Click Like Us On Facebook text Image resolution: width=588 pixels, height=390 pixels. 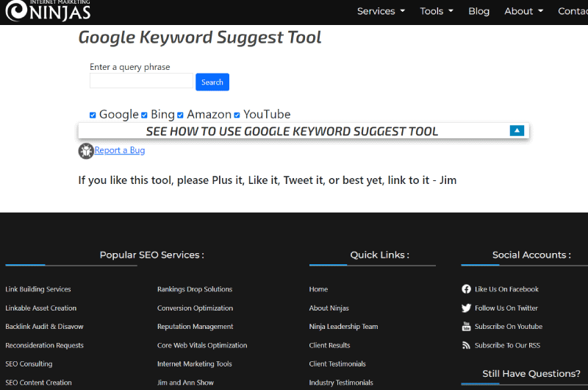(x=506, y=289)
